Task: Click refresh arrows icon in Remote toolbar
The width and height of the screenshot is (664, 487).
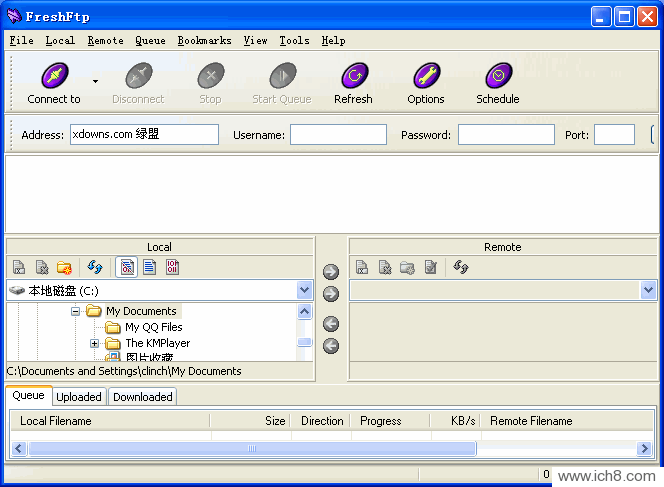Action: 461,267
